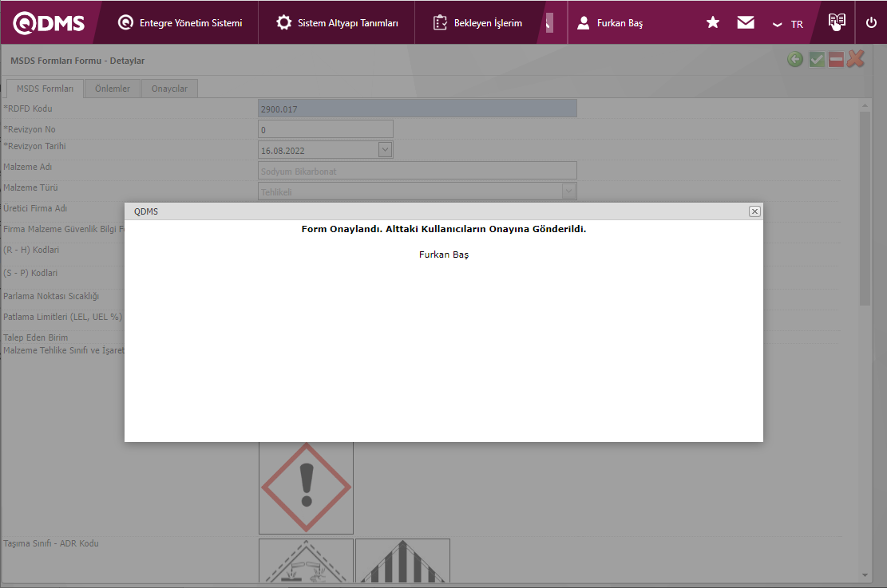Open Entegre Yönetim Sistemi menu

tap(180, 22)
